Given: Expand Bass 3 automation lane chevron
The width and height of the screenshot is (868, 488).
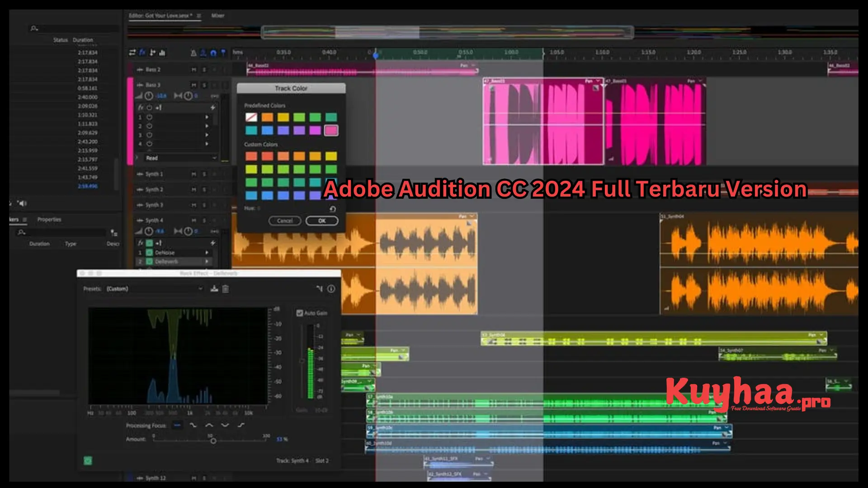Looking at the screenshot, I should (137, 158).
